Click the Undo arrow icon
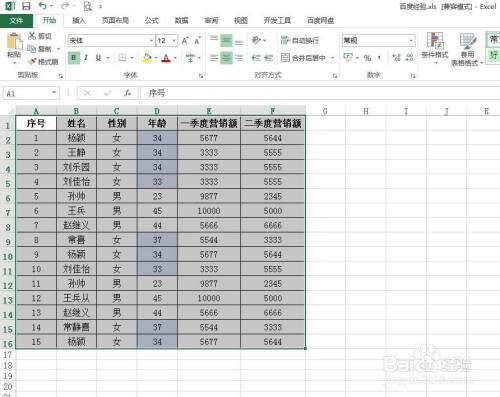The width and height of the screenshot is (500, 397). point(42,6)
